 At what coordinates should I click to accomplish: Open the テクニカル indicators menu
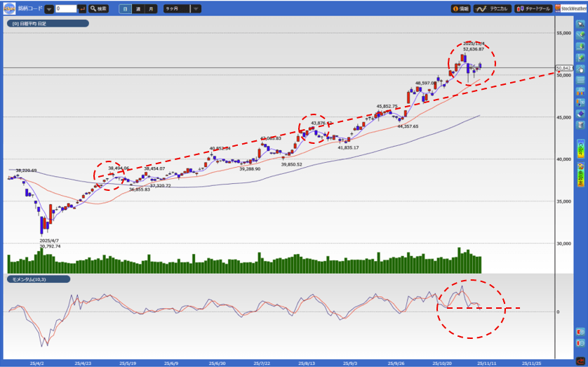(x=492, y=8)
